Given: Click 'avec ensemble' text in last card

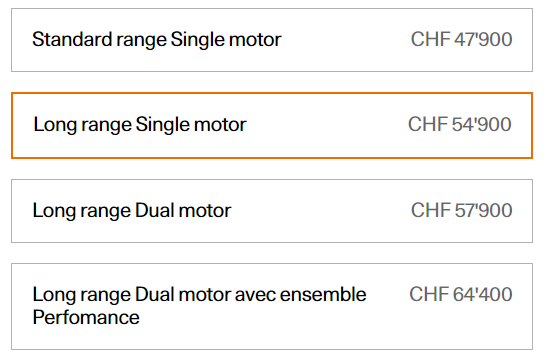Looking at the screenshot, I should coord(300,294).
